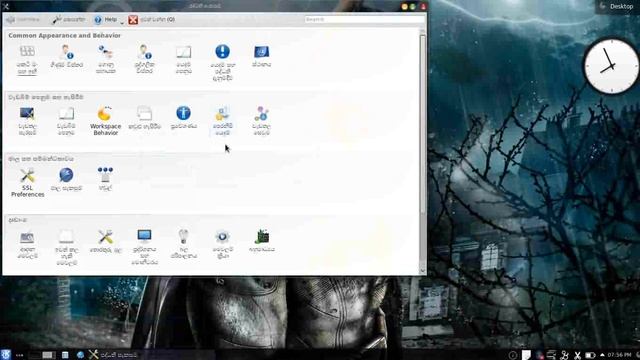Click the "Common Appearance and Behavior" section heading
Viewport: 640px width, 360px height.
pos(64,36)
